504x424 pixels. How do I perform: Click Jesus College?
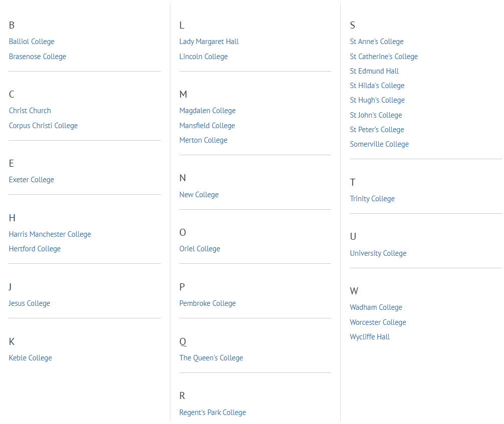coord(30,303)
